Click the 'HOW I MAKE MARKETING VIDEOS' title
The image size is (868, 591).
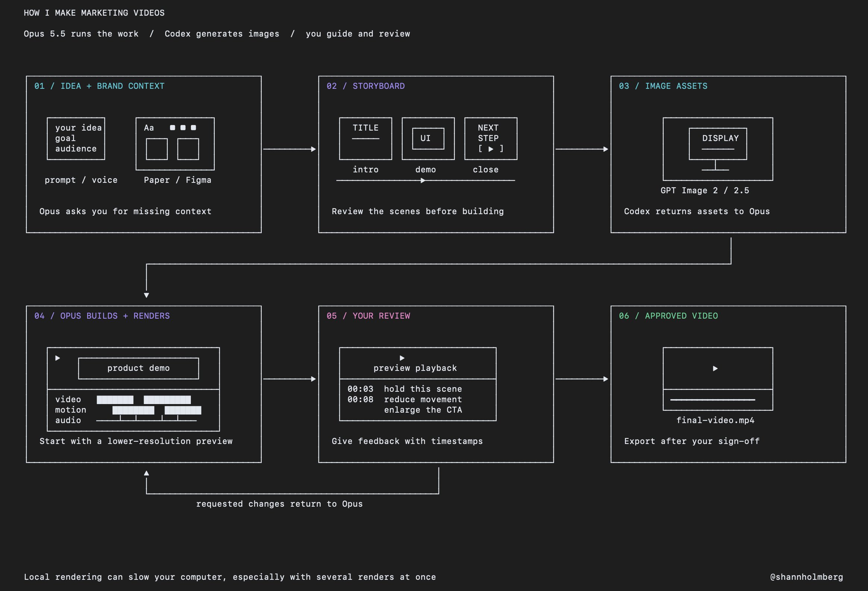tap(94, 13)
